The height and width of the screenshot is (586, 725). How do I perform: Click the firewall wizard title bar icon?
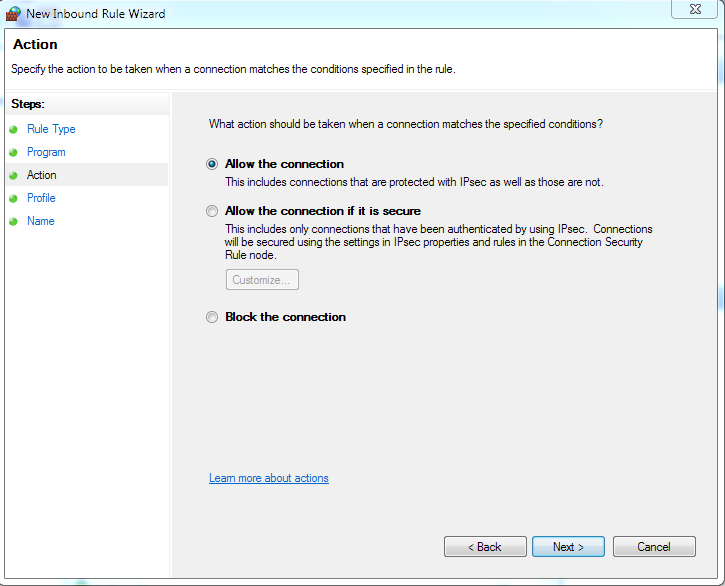(13, 14)
